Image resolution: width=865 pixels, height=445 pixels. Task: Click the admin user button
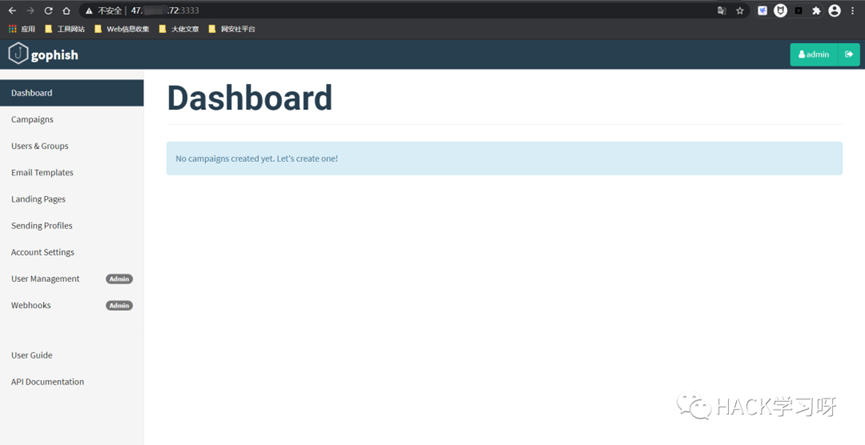tap(814, 54)
